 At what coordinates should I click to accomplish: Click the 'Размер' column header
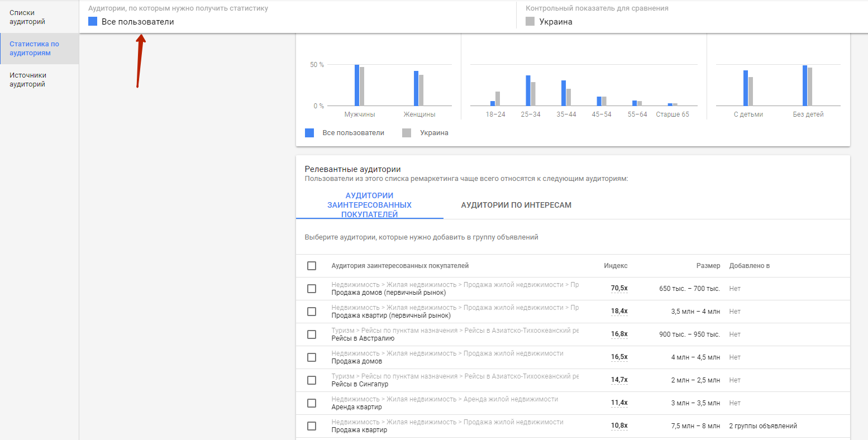[x=708, y=266]
